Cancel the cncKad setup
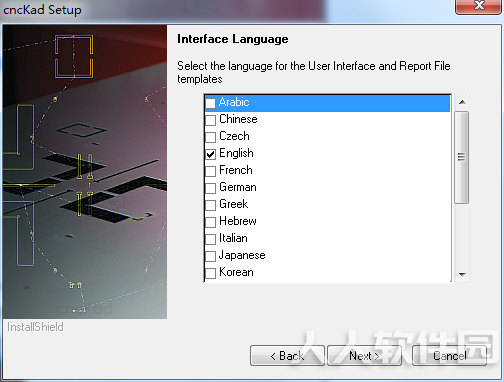 tap(450, 356)
